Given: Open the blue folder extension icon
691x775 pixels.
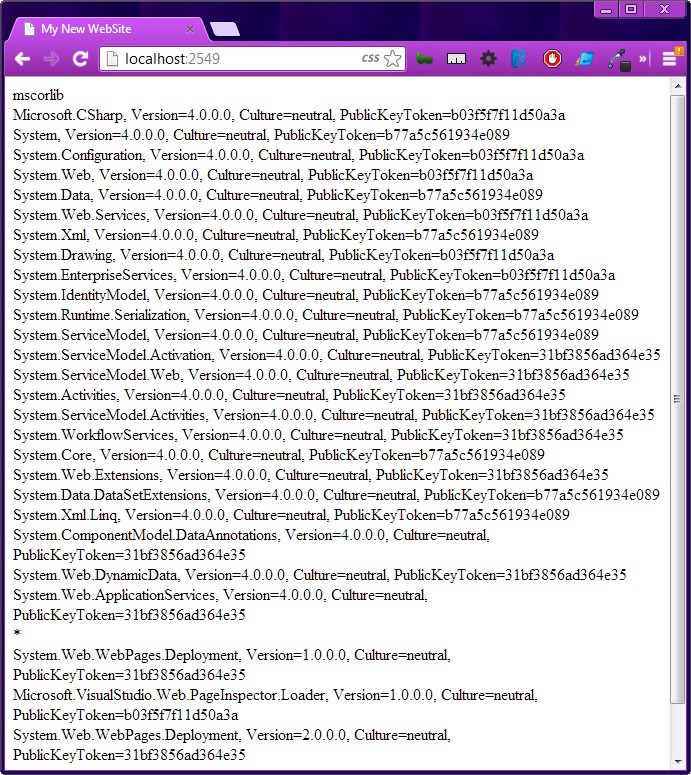Looking at the screenshot, I should coord(584,59).
